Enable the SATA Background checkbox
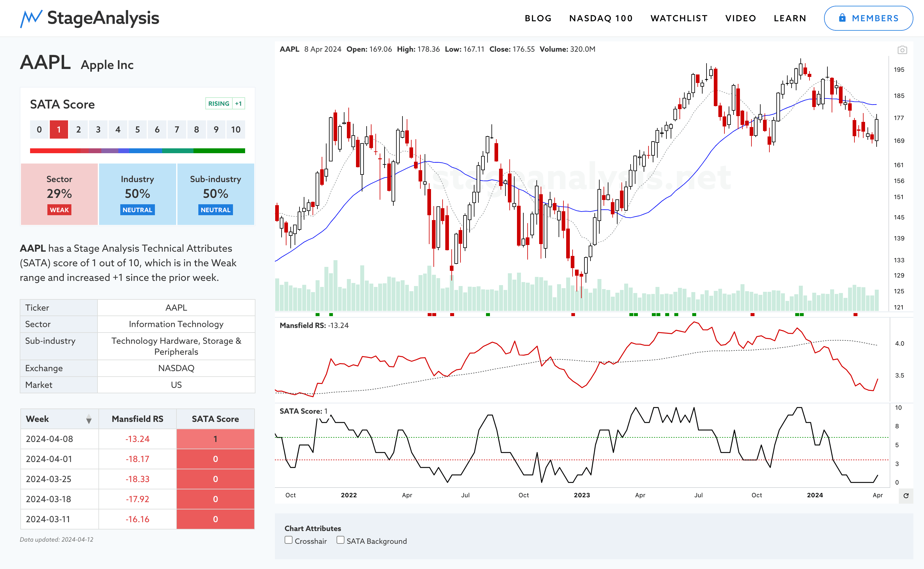This screenshot has width=924, height=569. tap(340, 540)
